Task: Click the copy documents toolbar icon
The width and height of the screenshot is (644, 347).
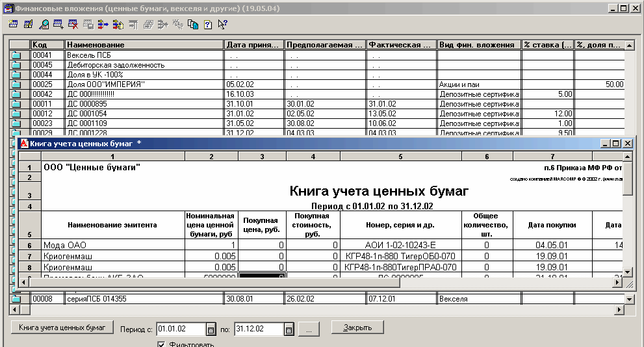Action: point(193,25)
